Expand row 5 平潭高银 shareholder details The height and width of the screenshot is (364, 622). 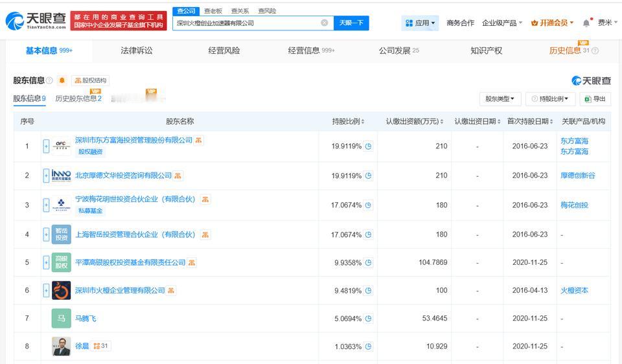(x=46, y=262)
